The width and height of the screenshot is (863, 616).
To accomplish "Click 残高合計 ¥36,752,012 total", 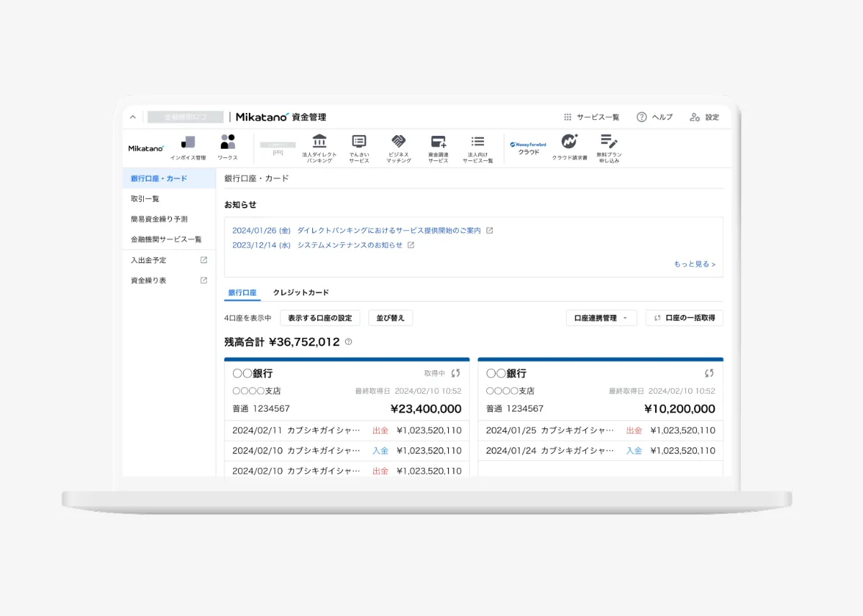I will pyautogui.click(x=282, y=342).
